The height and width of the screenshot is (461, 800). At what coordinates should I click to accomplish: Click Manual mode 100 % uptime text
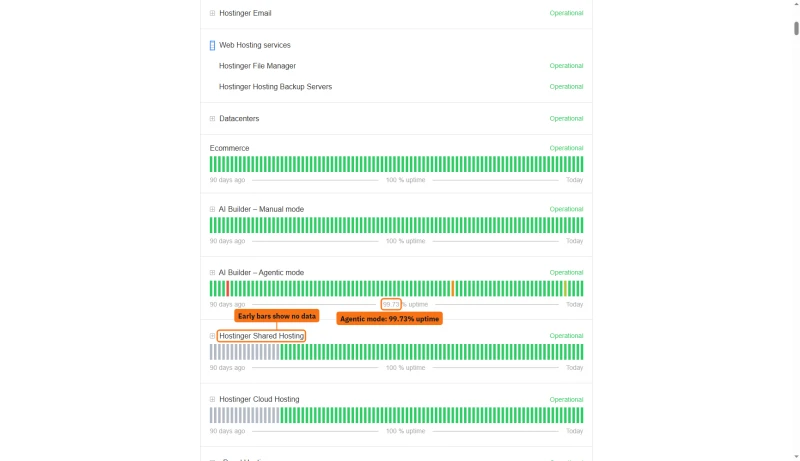[x=405, y=241]
